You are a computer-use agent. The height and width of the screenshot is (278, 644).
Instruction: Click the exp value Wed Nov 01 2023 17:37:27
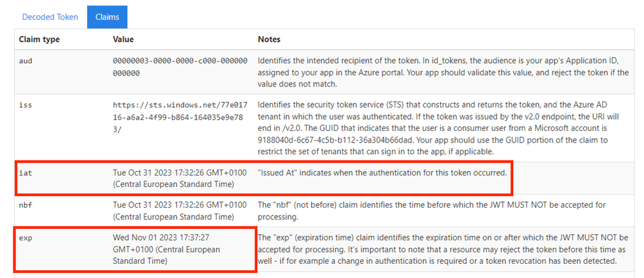pos(167,249)
